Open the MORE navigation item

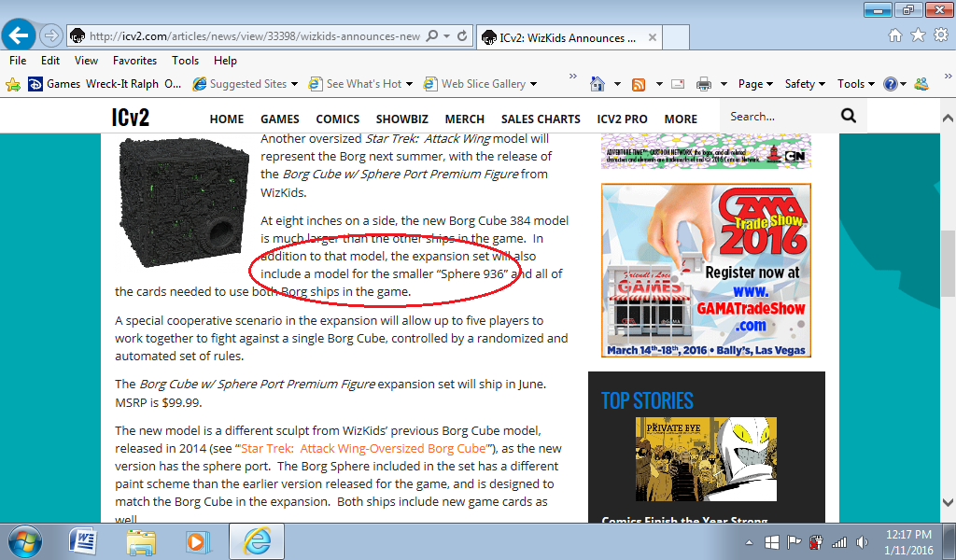click(681, 119)
